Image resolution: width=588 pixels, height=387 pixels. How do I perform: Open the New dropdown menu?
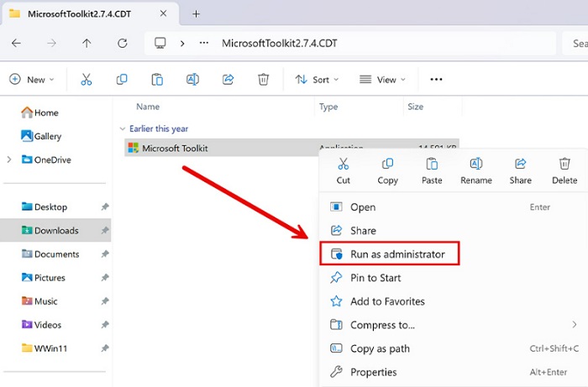[32, 80]
